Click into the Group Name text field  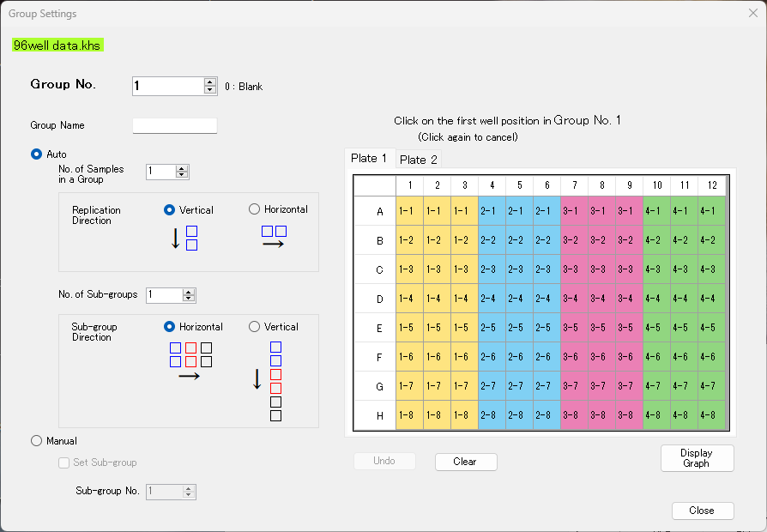pyautogui.click(x=175, y=126)
